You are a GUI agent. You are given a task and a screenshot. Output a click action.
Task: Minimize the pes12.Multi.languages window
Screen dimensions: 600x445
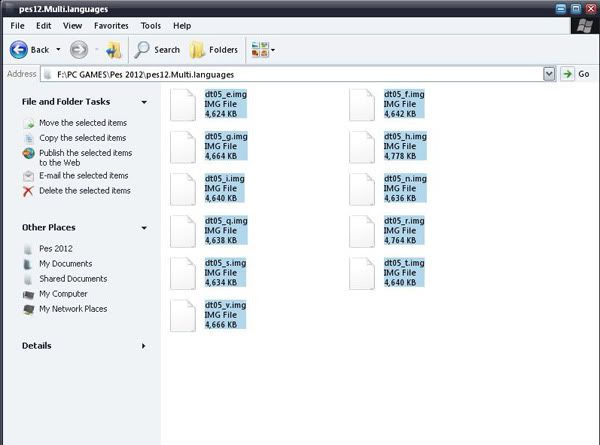click(561, 8)
